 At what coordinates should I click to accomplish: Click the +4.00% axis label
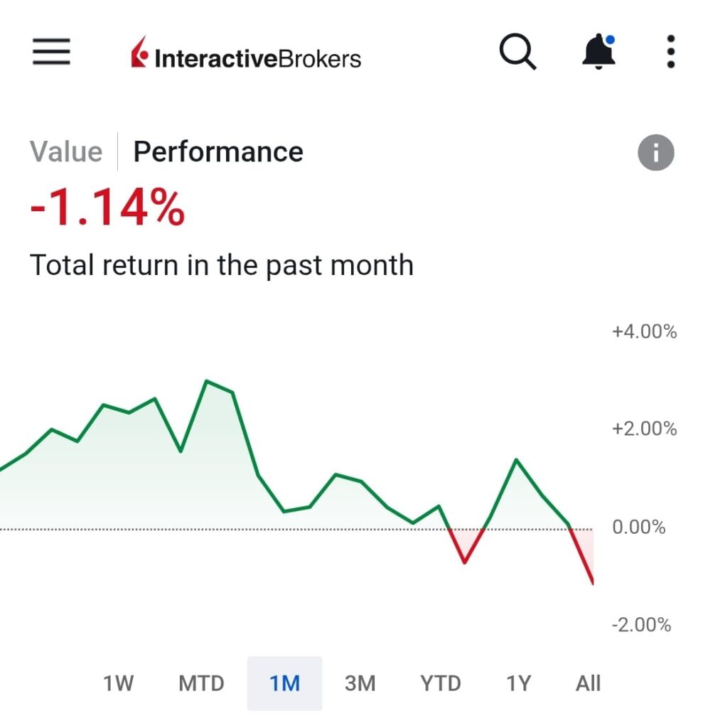pos(644,331)
